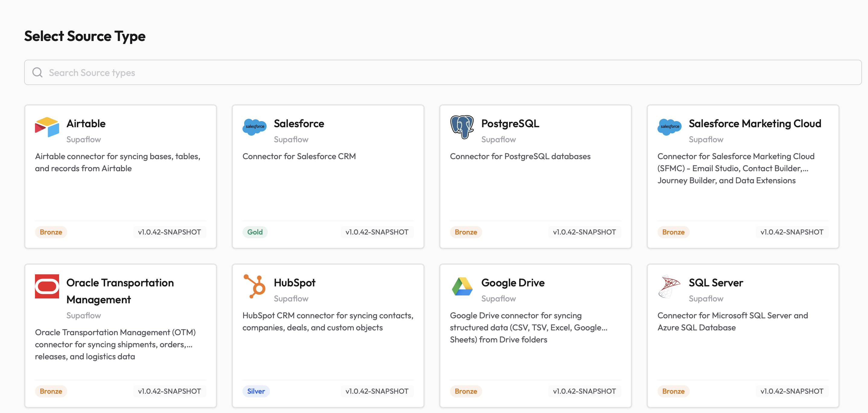This screenshot has height=413, width=868.
Task: Choose the Google Drive connector description
Action: [528, 327]
